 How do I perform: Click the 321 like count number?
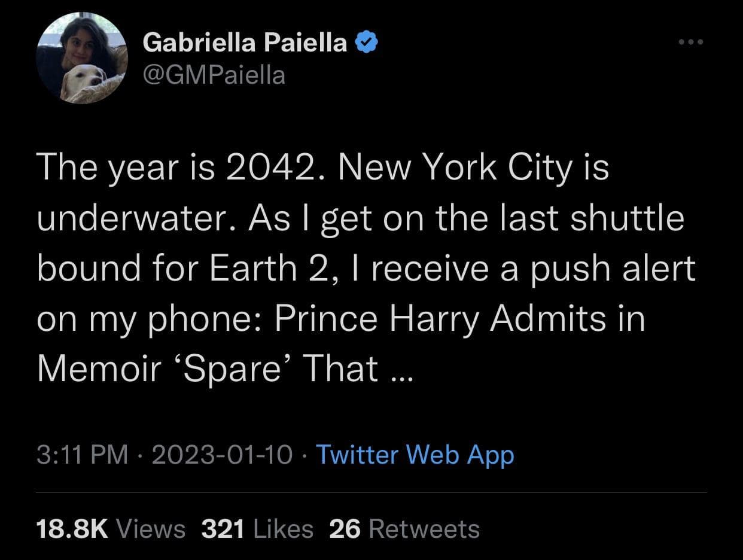pos(222,529)
